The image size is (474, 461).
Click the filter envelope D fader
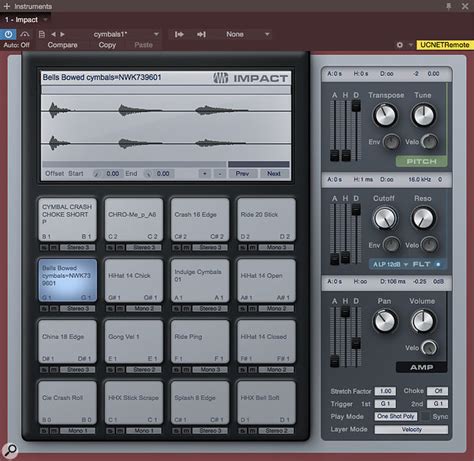(356, 209)
